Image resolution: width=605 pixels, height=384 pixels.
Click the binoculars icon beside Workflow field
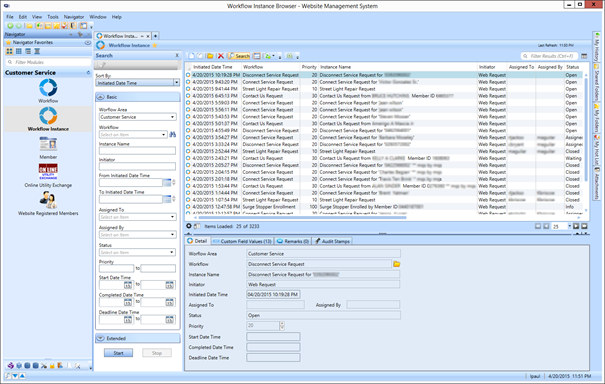[x=172, y=134]
